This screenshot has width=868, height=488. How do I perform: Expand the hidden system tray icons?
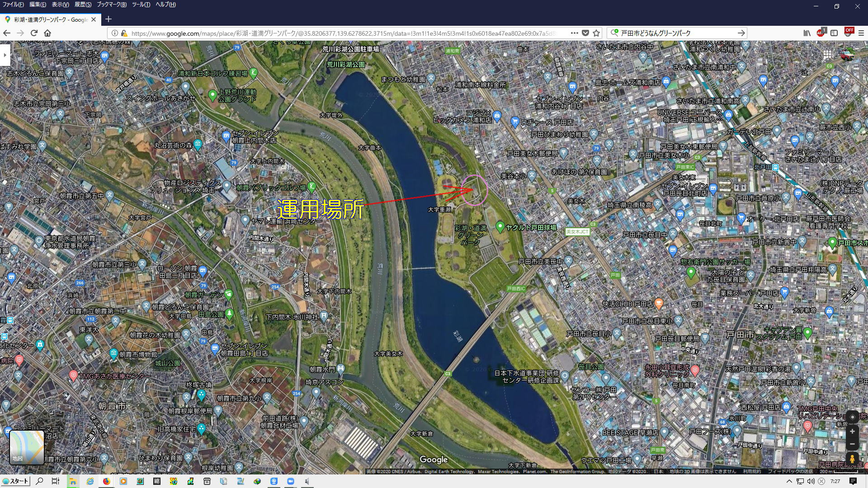789,481
